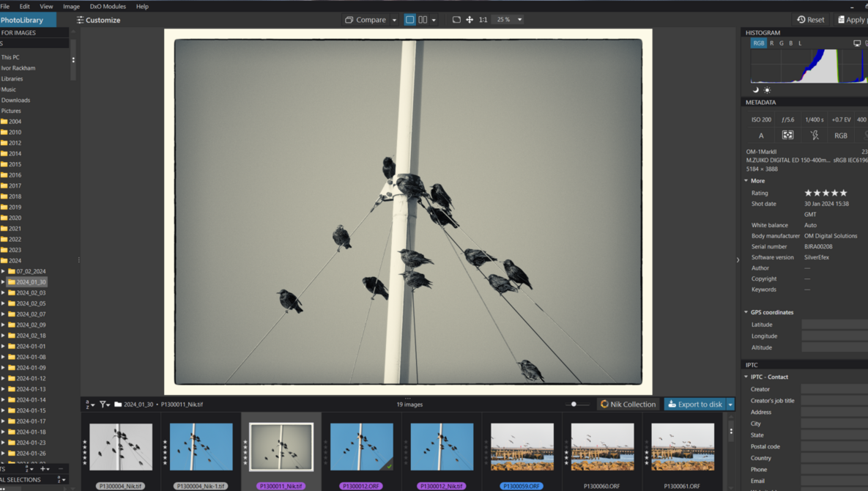Fit image to screen icon
Screen dimensions: 868x491
click(456, 19)
